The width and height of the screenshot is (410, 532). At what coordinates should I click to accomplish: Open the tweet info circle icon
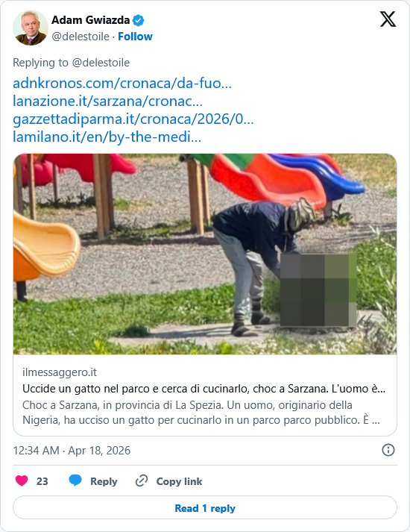pos(388,450)
